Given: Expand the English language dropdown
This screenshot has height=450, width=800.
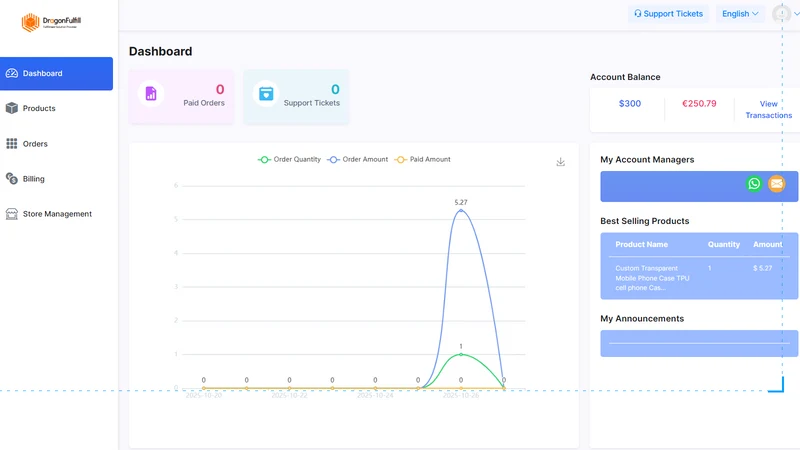Looking at the screenshot, I should (740, 14).
